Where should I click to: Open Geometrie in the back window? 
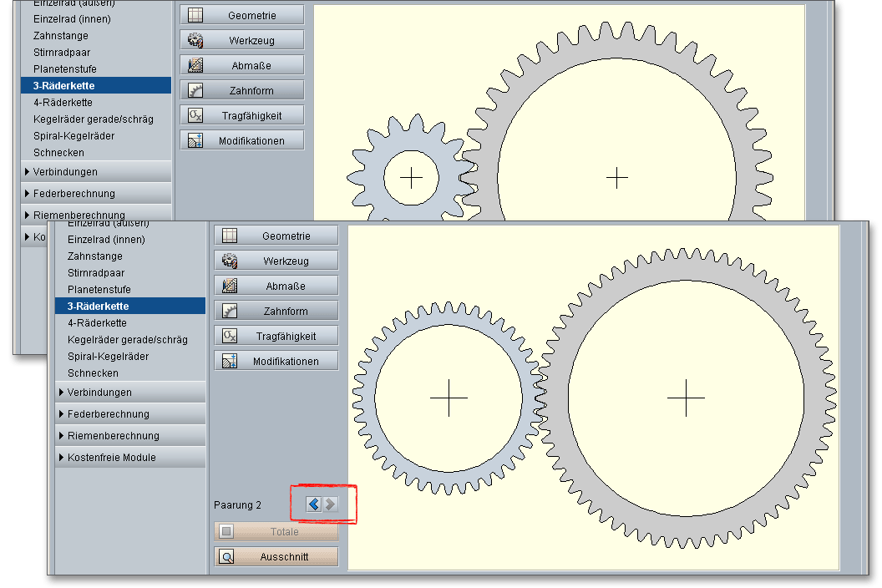coord(241,16)
